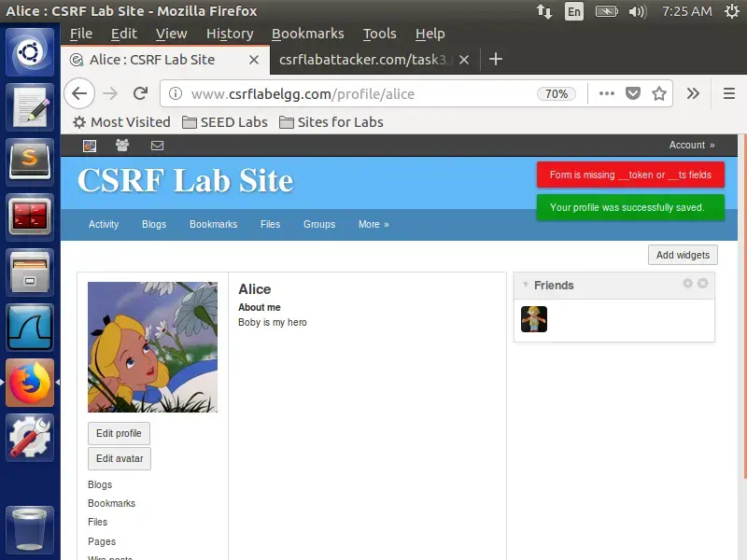Open the Help menu
747x560 pixels.
coord(430,34)
